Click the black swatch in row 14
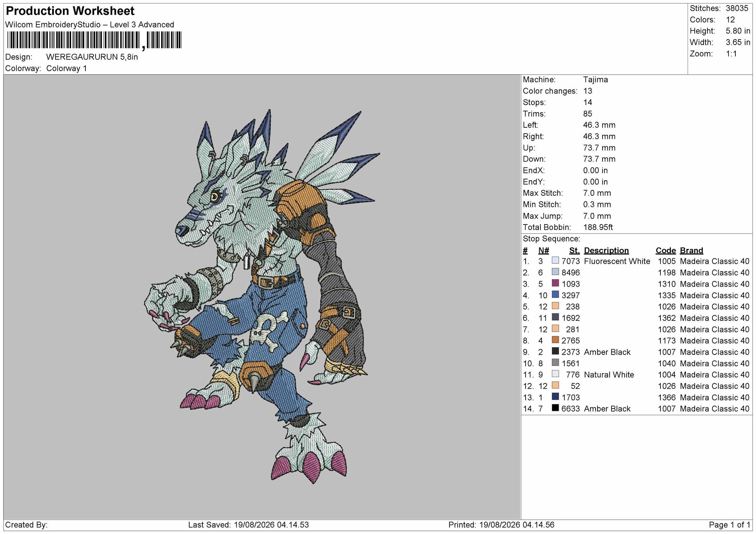The height and width of the screenshot is (534, 756). click(x=555, y=408)
